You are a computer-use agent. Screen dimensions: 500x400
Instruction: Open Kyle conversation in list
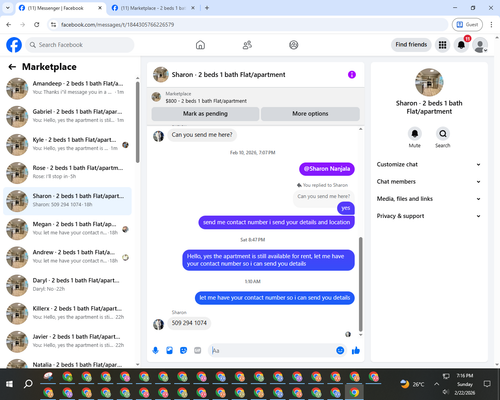pos(67,144)
